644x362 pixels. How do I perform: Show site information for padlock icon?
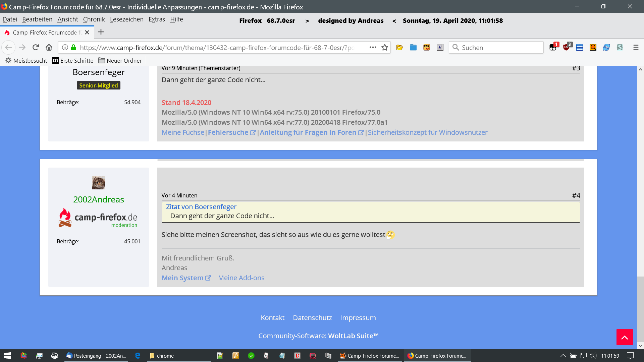click(73, 48)
